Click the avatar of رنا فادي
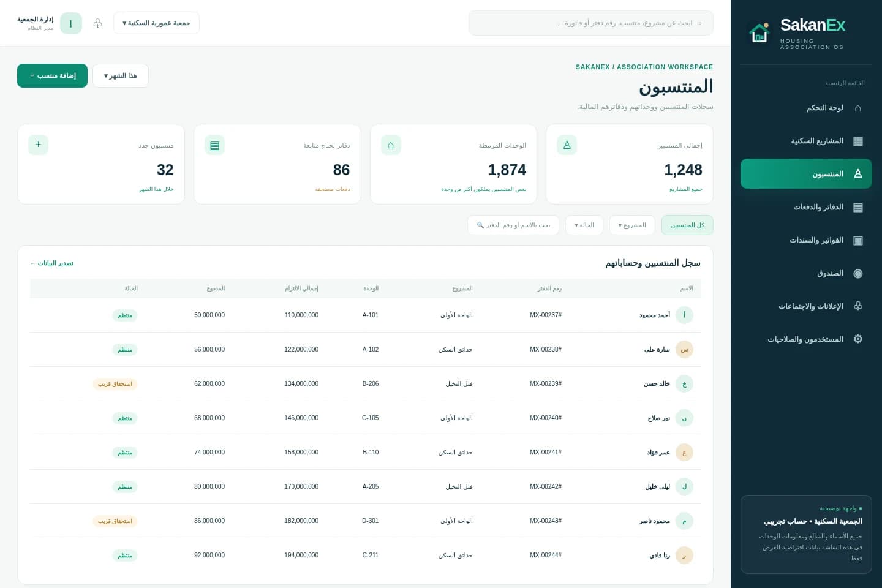 [x=684, y=555]
